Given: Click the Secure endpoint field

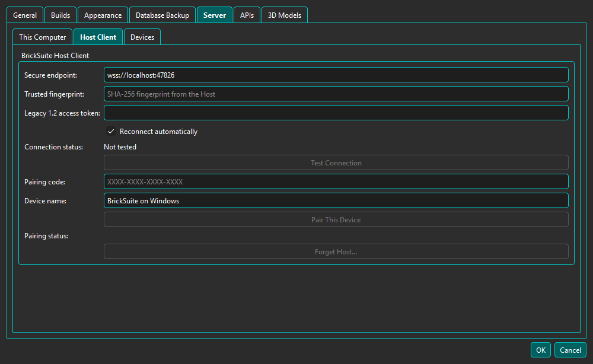Looking at the screenshot, I should pos(336,75).
